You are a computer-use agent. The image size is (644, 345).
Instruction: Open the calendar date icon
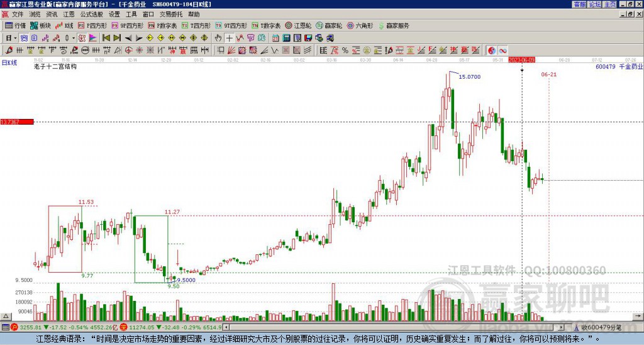[275, 38]
